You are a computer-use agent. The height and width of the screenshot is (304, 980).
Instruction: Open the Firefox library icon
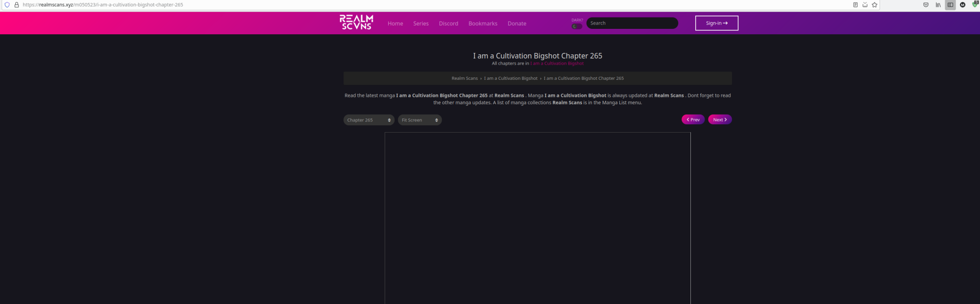[x=938, y=5]
